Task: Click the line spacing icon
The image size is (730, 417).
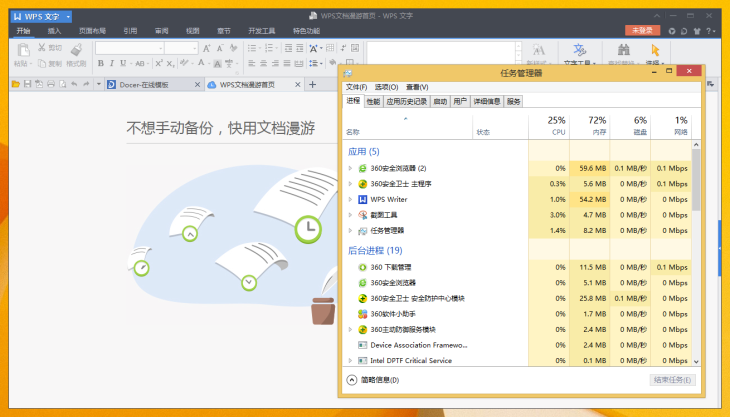Action: [x=313, y=63]
